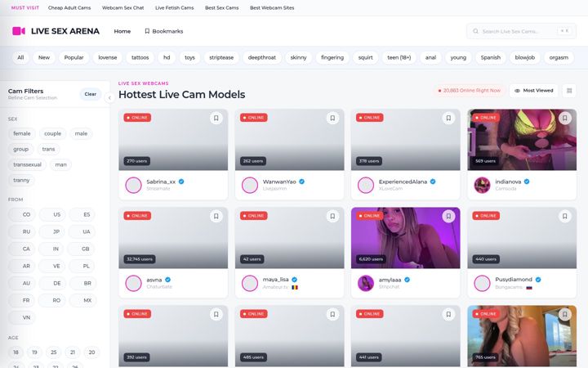
Task: Clear all cam filters
Action: click(90, 94)
